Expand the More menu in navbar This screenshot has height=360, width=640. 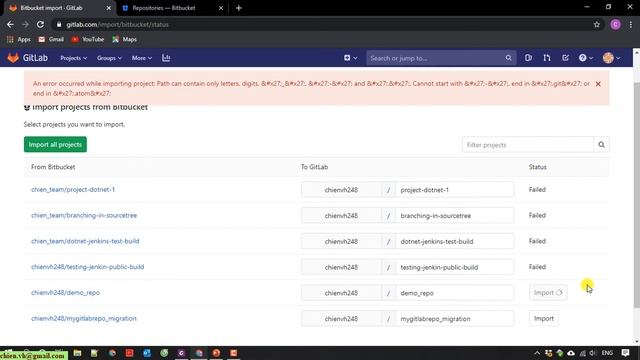click(x=142, y=58)
